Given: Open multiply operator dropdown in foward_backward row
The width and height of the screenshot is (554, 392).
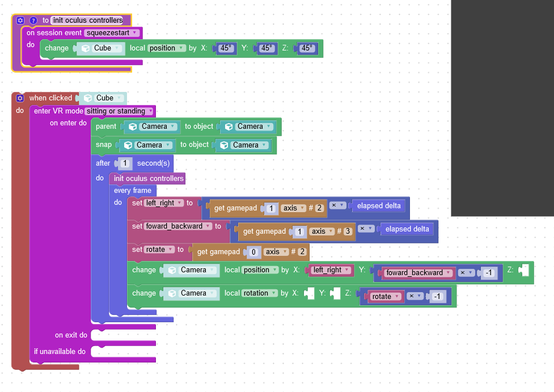Looking at the screenshot, I should tap(366, 229).
